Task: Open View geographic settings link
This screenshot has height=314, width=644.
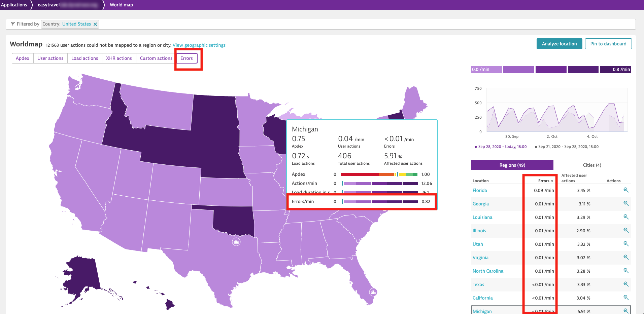Action: coord(199,45)
